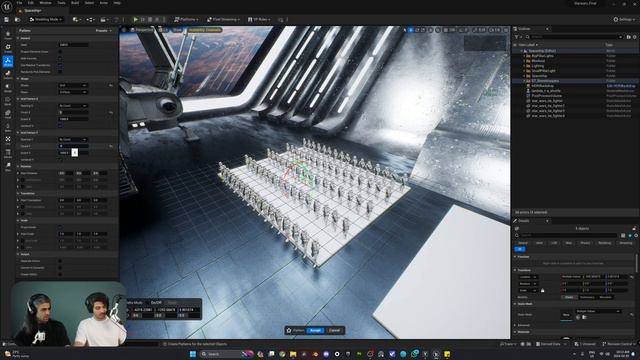Open Pixel Streaming dropdown
This screenshot has height=360, width=640.
tap(224, 19)
